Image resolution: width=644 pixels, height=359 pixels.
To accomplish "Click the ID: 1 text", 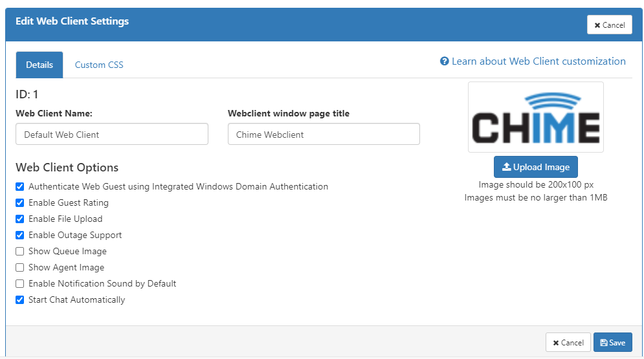I will click(x=27, y=94).
